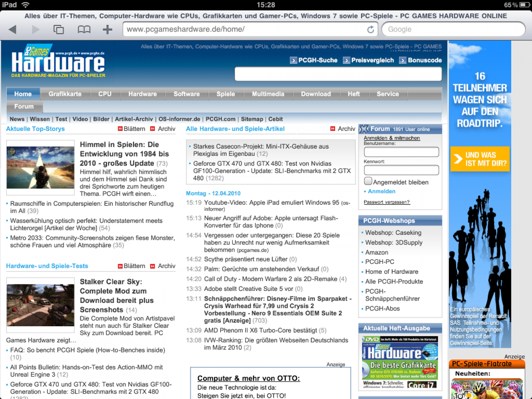Toggle Angemeldet bleiben checkbox
The image size is (532, 399).
coord(368,181)
